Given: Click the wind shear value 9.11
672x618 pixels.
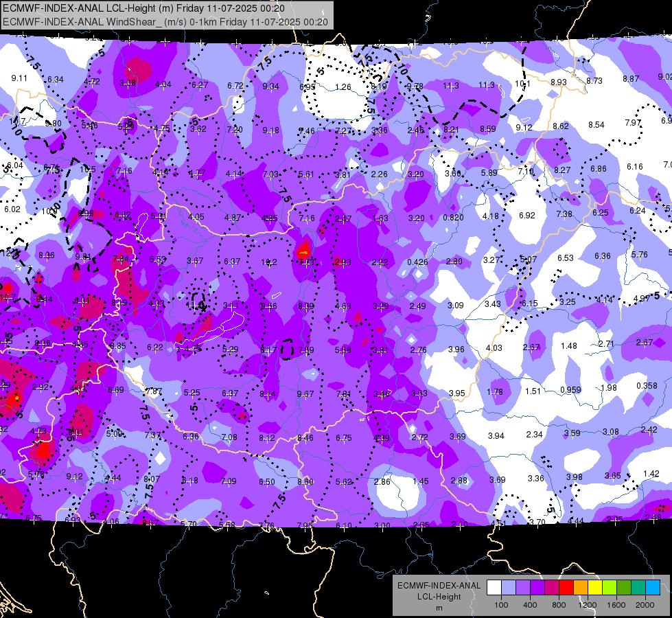Looking at the screenshot, I should coord(19,78).
